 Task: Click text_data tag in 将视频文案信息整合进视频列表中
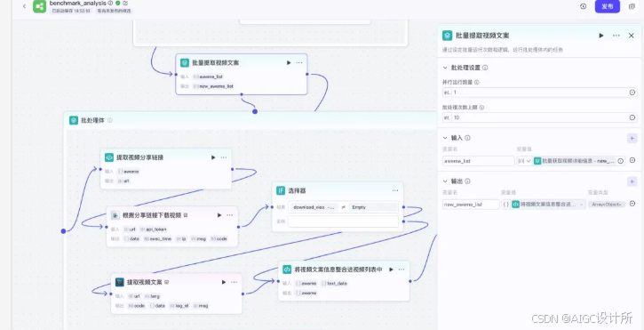coord(335,283)
